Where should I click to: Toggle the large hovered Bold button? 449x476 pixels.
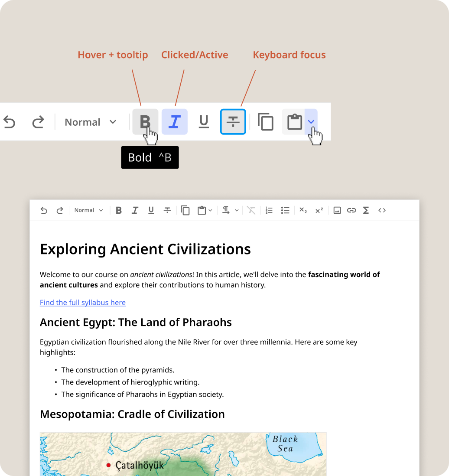[145, 122]
